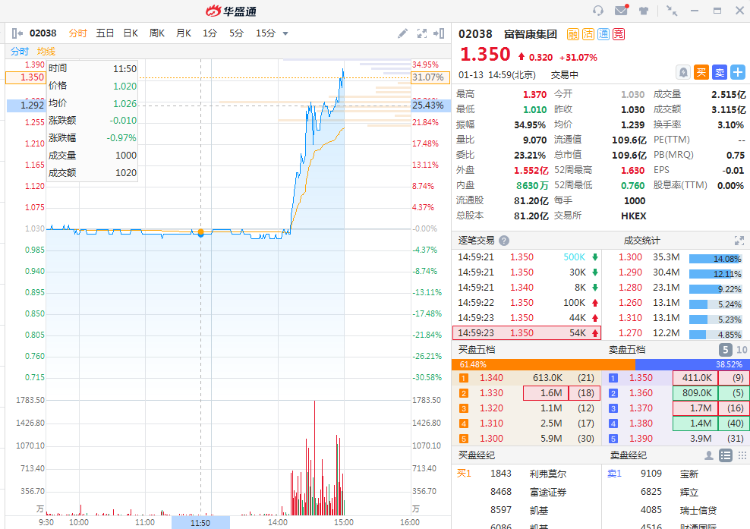Add the stock to watchlist with plus button
Image resolution: width=750 pixels, height=529 pixels.
[x=738, y=72]
